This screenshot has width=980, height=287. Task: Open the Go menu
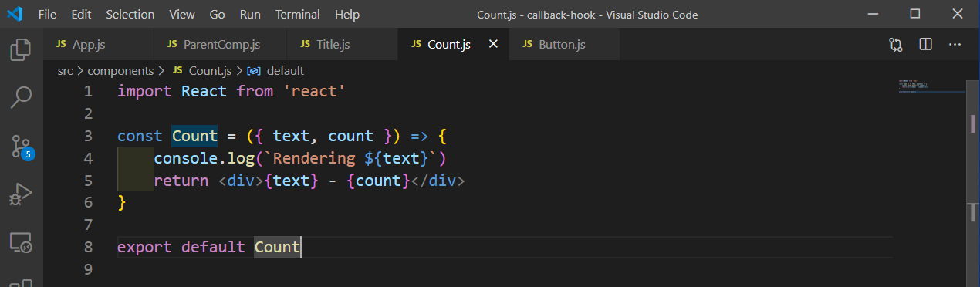(218, 14)
